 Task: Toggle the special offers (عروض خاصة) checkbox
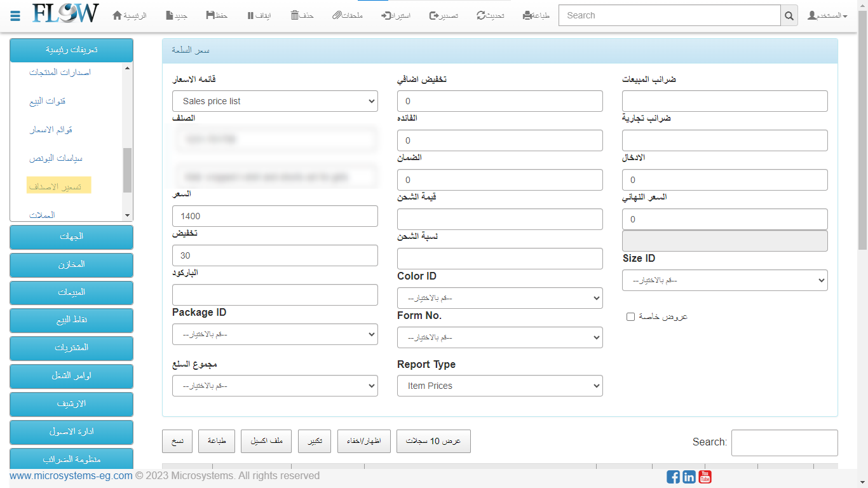point(630,316)
